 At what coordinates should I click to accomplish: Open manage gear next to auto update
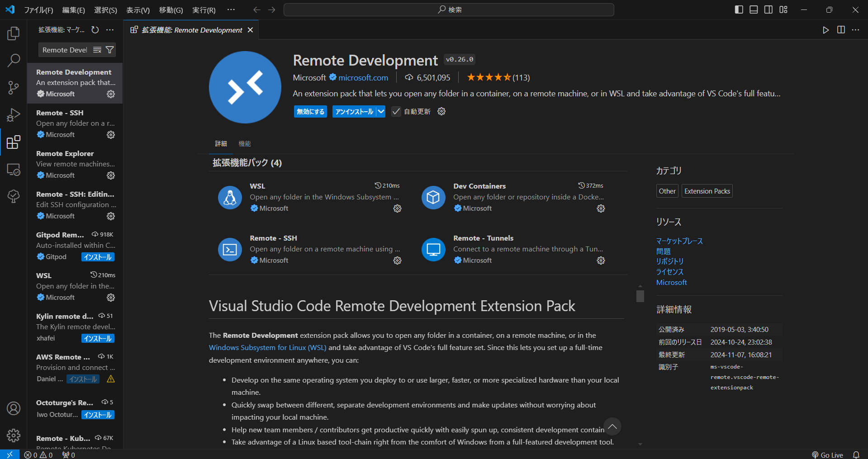pyautogui.click(x=441, y=111)
